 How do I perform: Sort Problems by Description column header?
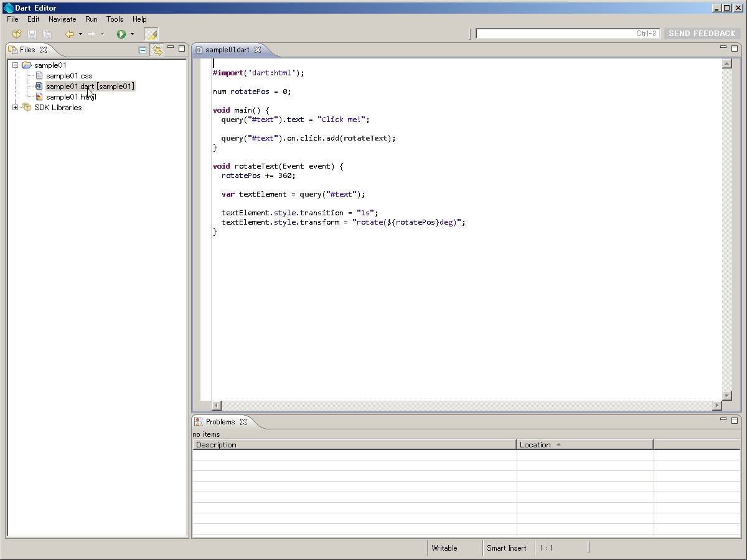(x=354, y=445)
